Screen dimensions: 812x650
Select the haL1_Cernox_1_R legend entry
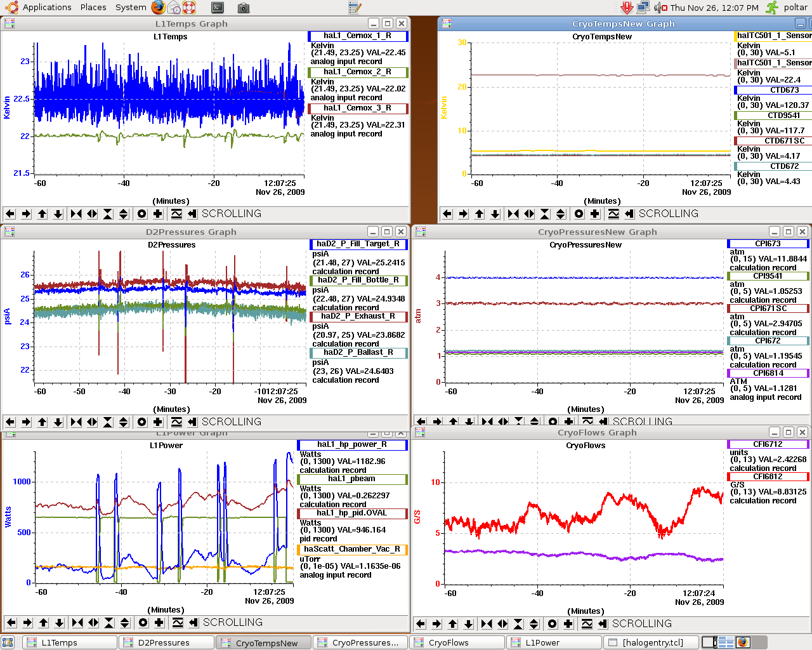point(358,36)
